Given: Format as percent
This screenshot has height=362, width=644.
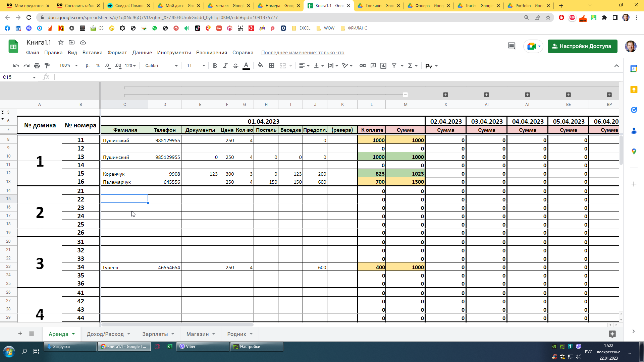Looking at the screenshot, I should coord(98,66).
